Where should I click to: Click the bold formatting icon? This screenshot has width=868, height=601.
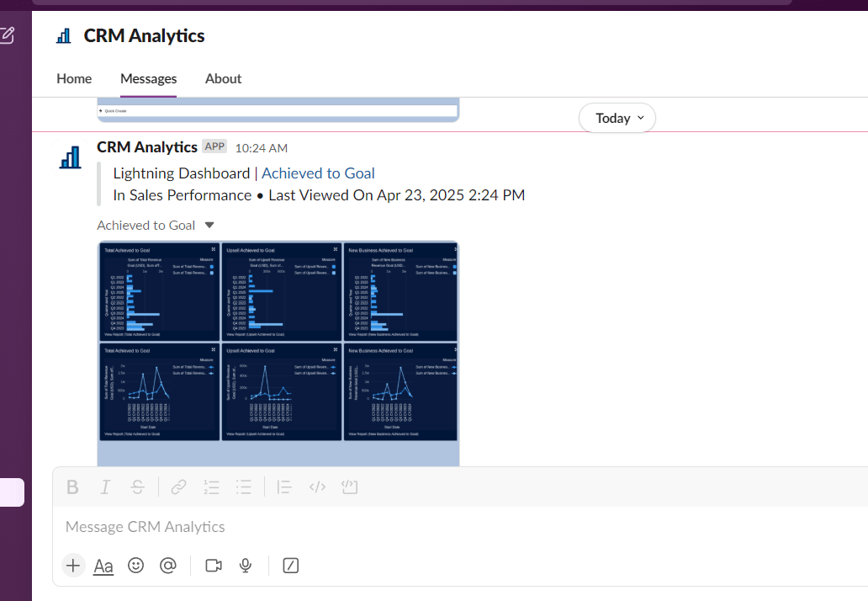pos(73,487)
